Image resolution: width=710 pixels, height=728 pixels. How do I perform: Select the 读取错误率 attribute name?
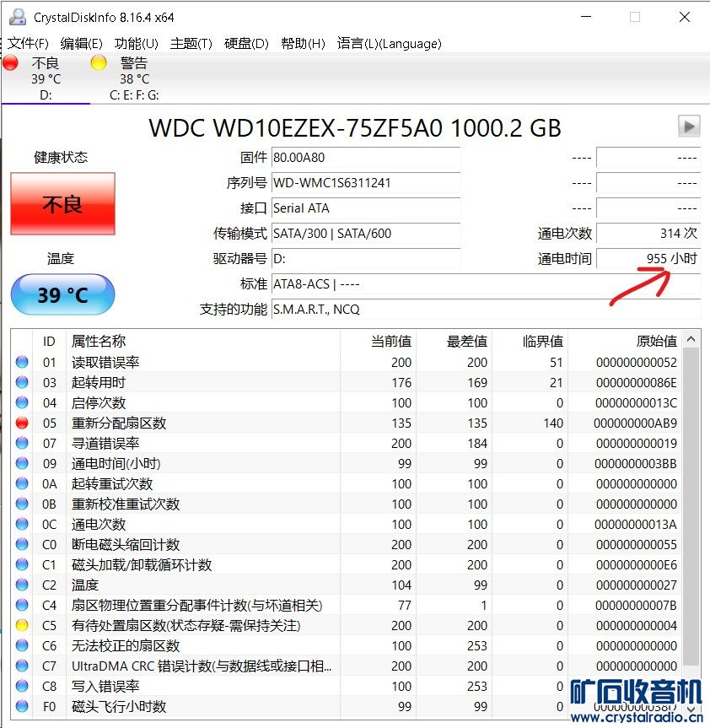coord(105,362)
